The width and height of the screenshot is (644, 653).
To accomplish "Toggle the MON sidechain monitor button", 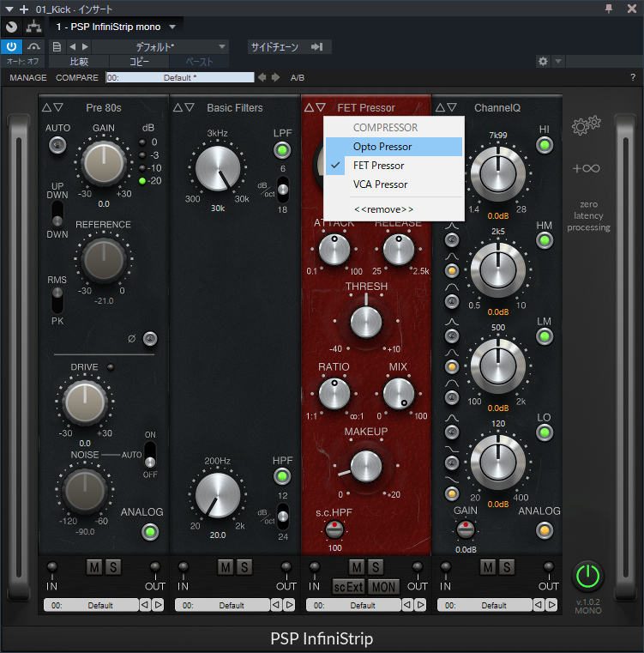I will coord(383,587).
